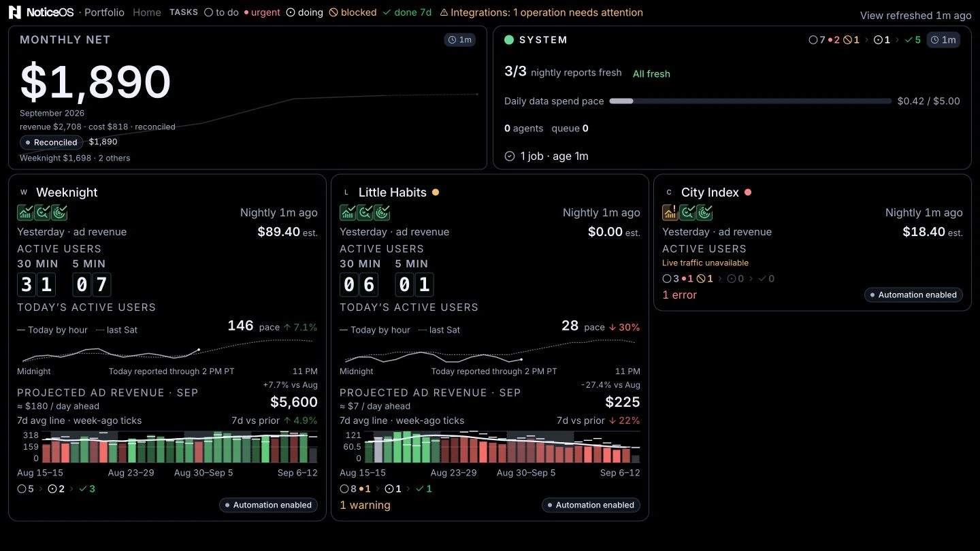The image size is (980, 551).
Task: Open Weeknight's done count 3
Action: tap(87, 488)
